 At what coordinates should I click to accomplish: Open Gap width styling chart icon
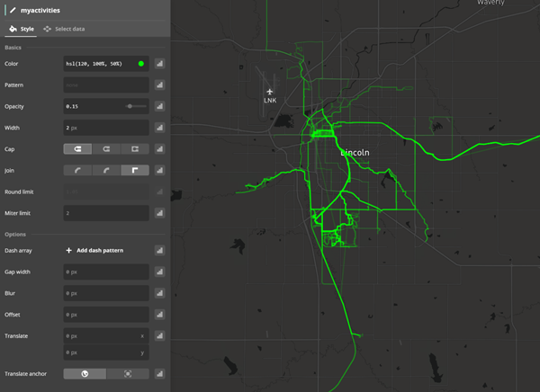click(159, 272)
